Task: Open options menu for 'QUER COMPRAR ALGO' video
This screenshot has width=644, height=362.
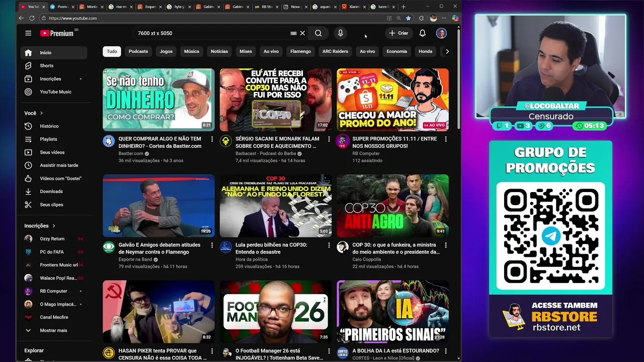Action: [212, 139]
